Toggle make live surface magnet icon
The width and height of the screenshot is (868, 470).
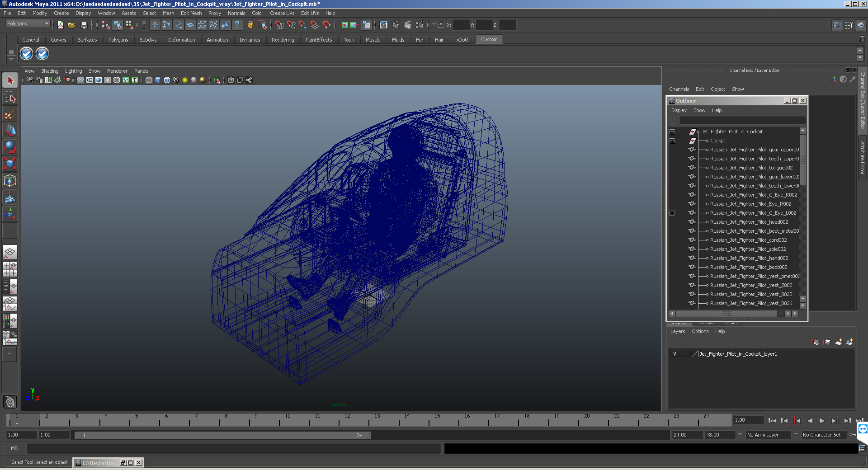coord(326,25)
